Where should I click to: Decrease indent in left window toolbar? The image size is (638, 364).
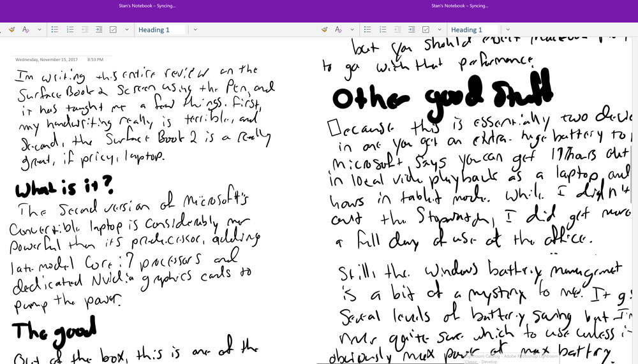85,29
